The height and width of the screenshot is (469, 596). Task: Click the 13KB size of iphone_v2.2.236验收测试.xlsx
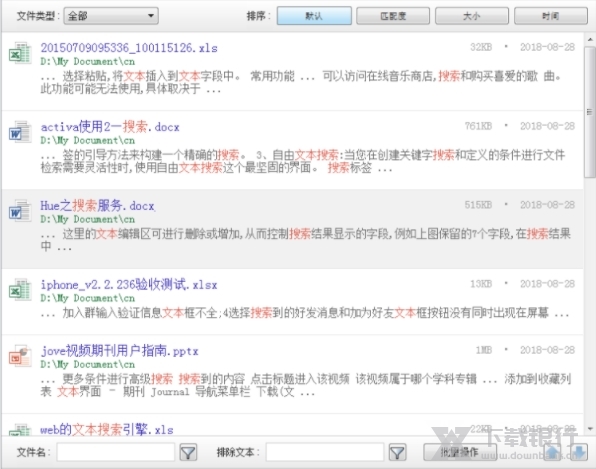481,284
